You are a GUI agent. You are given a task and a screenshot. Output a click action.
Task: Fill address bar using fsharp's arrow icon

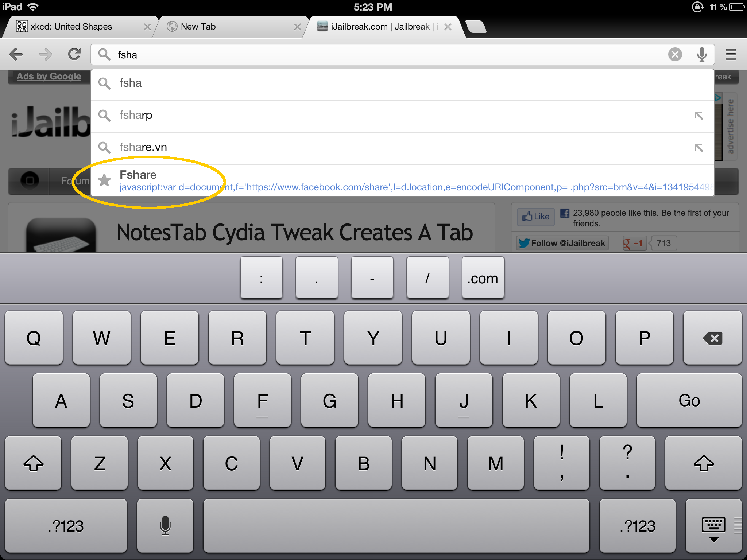[698, 116]
